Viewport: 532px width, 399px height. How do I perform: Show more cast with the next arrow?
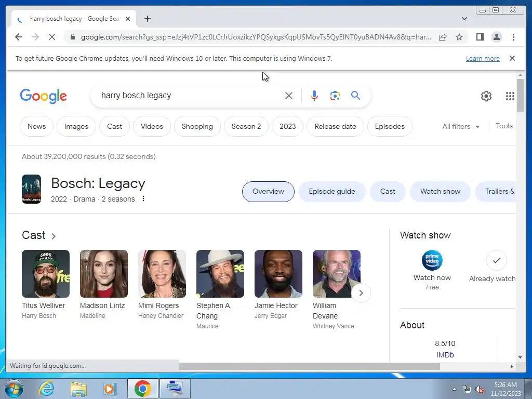(x=361, y=293)
